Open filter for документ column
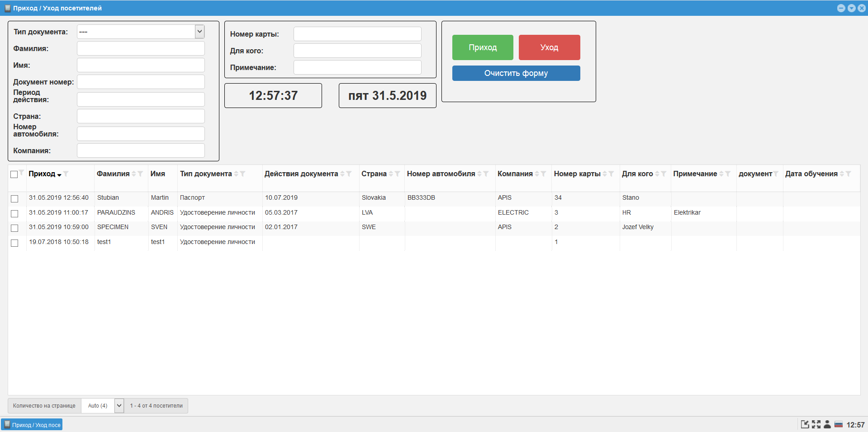Image resolution: width=868 pixels, height=432 pixels. [x=776, y=174]
